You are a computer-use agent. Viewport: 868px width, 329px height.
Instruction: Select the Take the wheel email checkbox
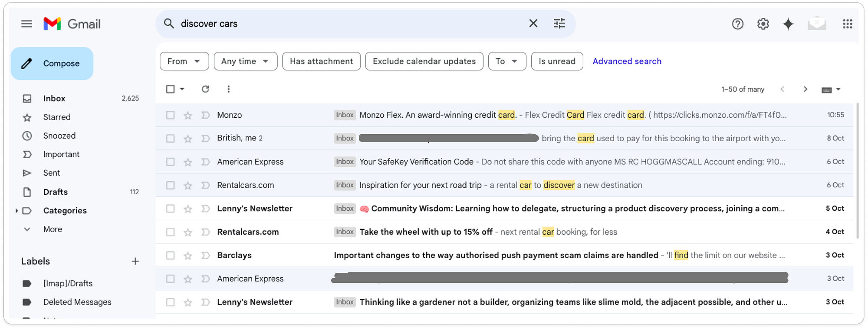pyautogui.click(x=170, y=233)
